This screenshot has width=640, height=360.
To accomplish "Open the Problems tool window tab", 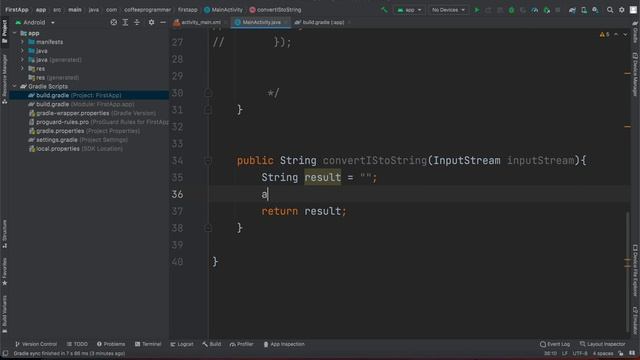I will [x=111, y=344].
